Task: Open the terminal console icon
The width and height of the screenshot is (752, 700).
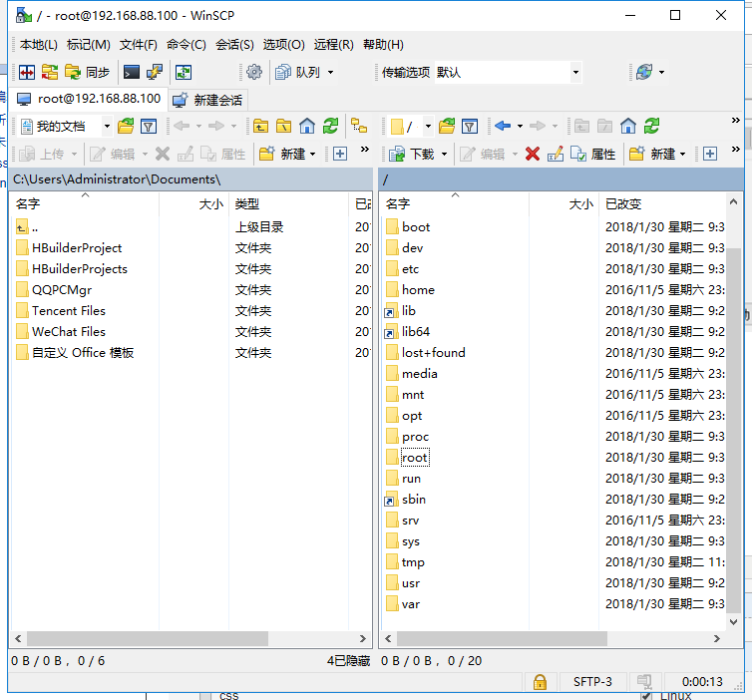Action: click(x=131, y=73)
